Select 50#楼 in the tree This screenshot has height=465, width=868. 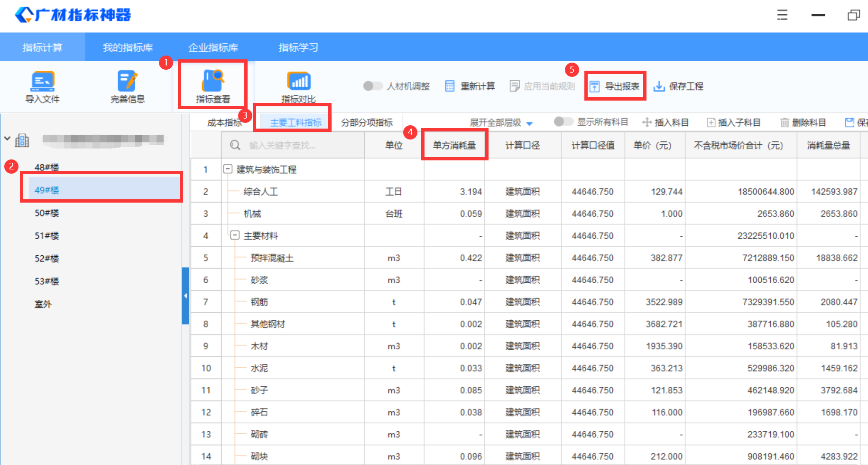47,213
